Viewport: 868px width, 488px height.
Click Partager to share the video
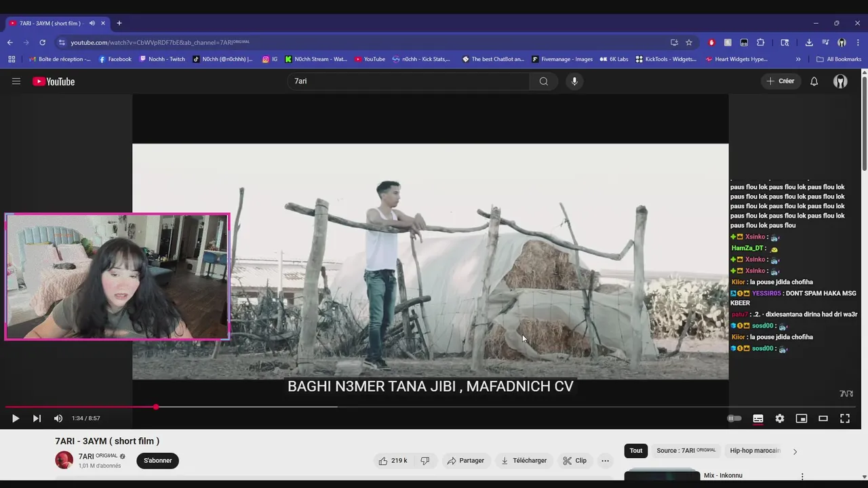465,461
